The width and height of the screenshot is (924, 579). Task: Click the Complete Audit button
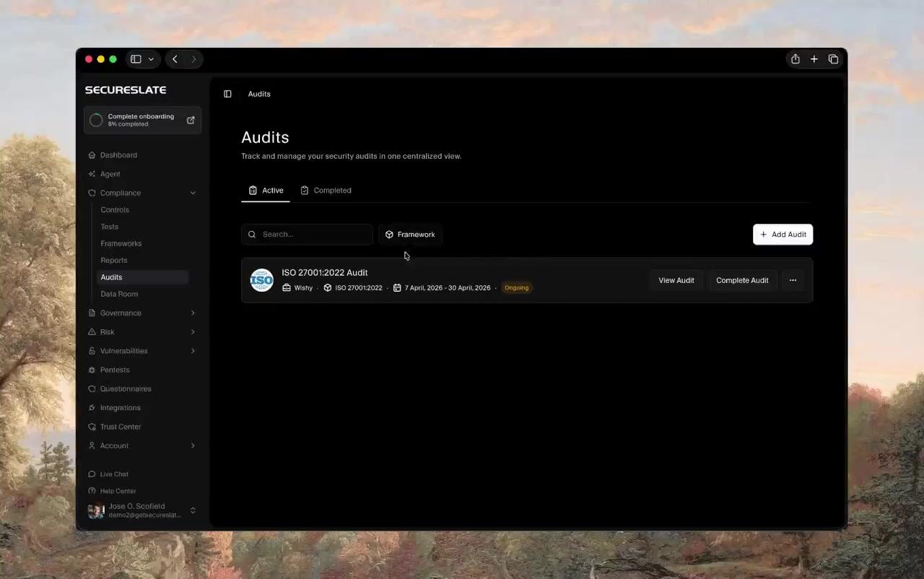[x=742, y=280]
